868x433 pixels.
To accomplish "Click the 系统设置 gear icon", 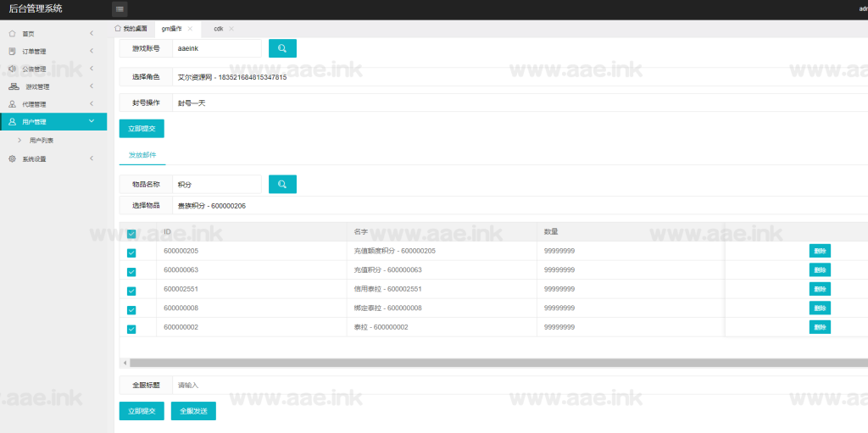I will pyautogui.click(x=12, y=158).
